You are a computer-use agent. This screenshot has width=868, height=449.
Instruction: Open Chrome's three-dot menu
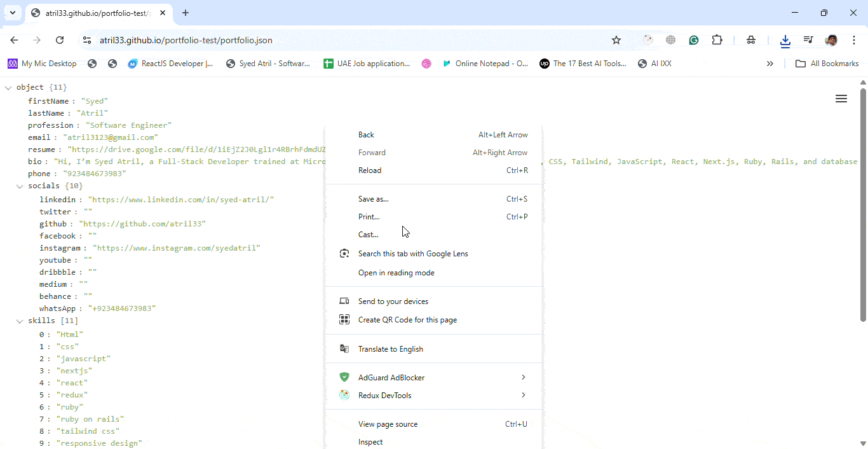[854, 40]
